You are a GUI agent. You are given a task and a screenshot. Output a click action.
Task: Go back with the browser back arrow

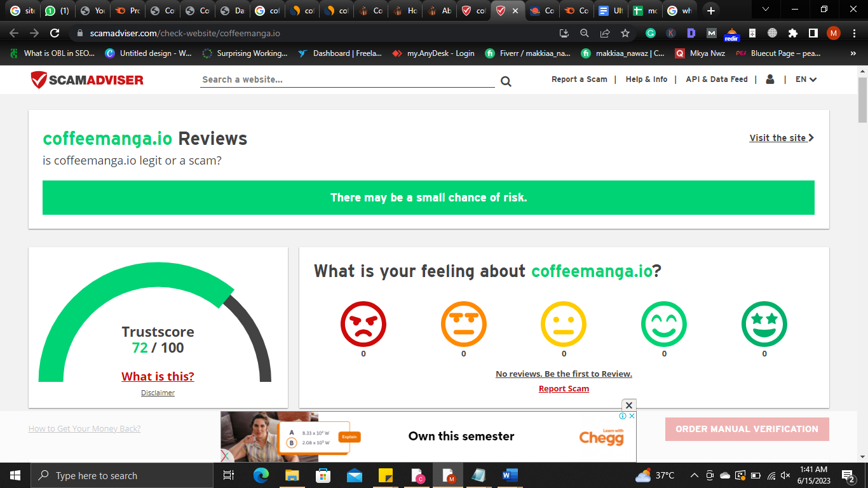coord(14,33)
